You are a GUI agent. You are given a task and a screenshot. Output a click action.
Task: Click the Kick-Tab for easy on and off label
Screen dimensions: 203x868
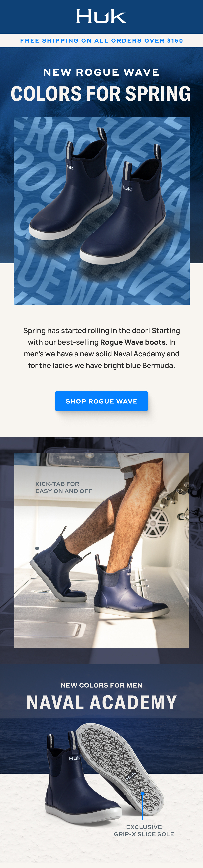pyautogui.click(x=64, y=488)
